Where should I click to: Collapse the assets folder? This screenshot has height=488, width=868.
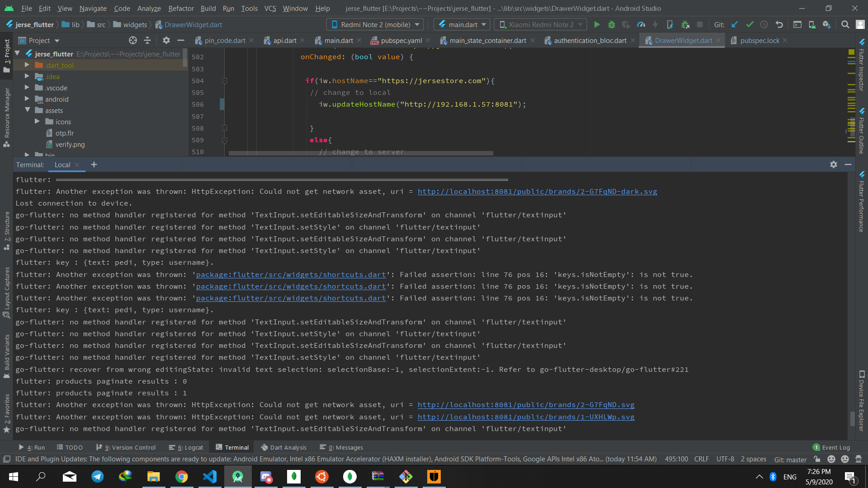27,110
